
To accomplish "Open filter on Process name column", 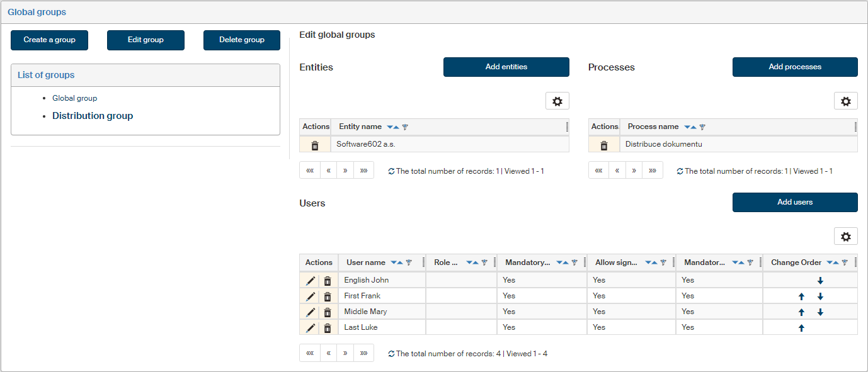I will tap(702, 127).
